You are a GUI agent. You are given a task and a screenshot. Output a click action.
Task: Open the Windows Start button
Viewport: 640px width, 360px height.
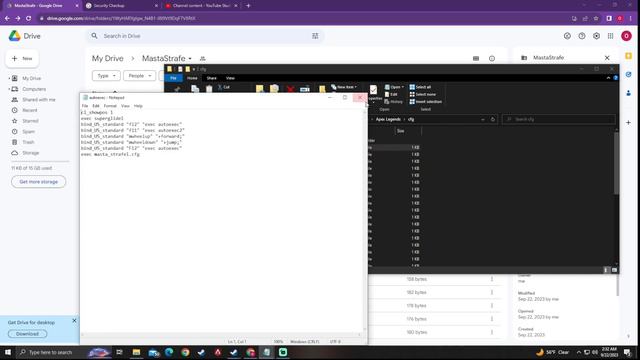coord(8,352)
